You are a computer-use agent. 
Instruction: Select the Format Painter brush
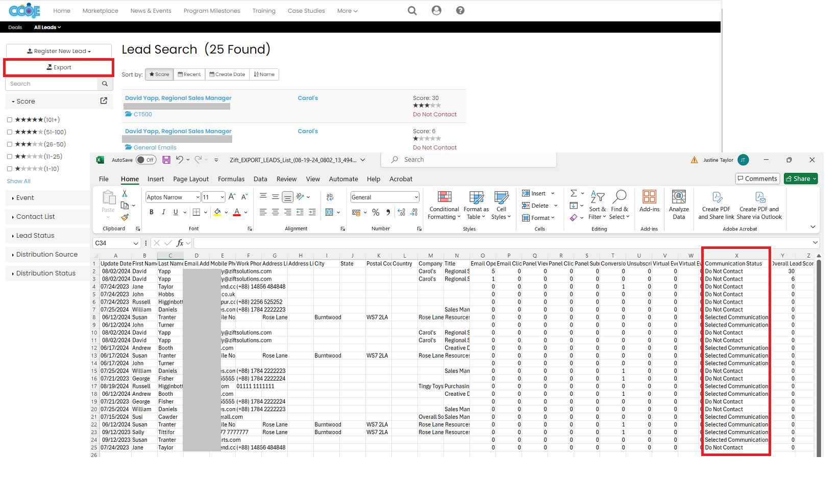(x=125, y=217)
